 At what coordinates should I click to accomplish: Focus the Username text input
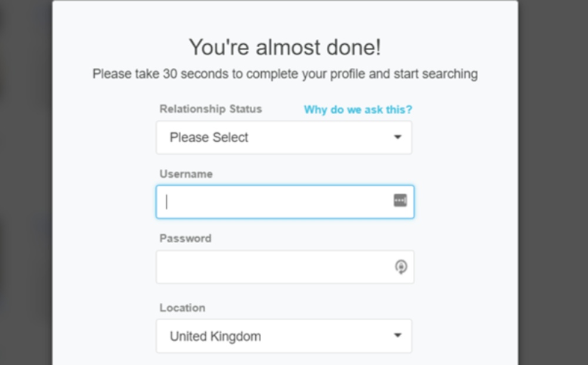click(x=276, y=202)
